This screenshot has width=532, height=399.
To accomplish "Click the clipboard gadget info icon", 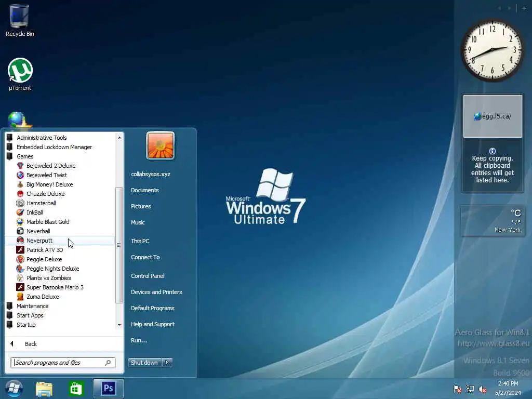I will pyautogui.click(x=493, y=151).
